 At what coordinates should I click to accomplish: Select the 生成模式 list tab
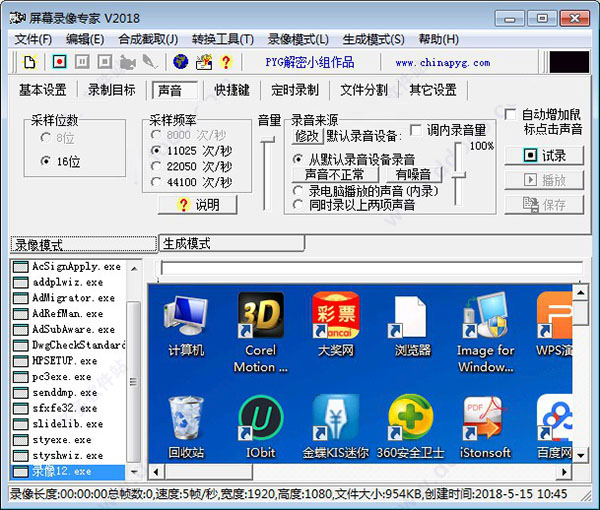pos(232,243)
